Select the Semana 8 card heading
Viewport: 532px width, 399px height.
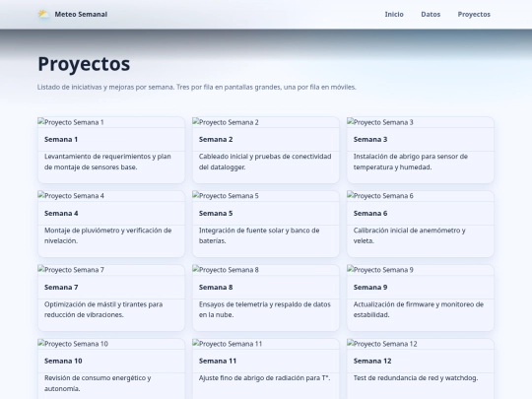[216, 288]
